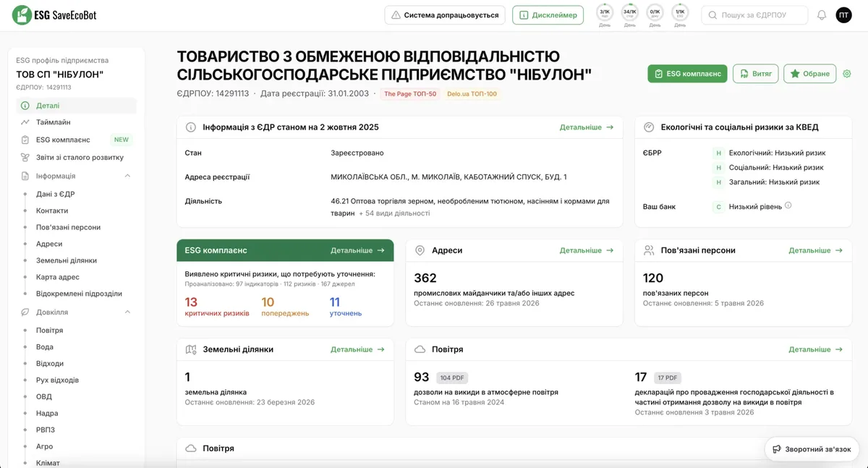The height and width of the screenshot is (468, 868).
Task: Select Рух відходів sidebar item
Action: [57, 380]
